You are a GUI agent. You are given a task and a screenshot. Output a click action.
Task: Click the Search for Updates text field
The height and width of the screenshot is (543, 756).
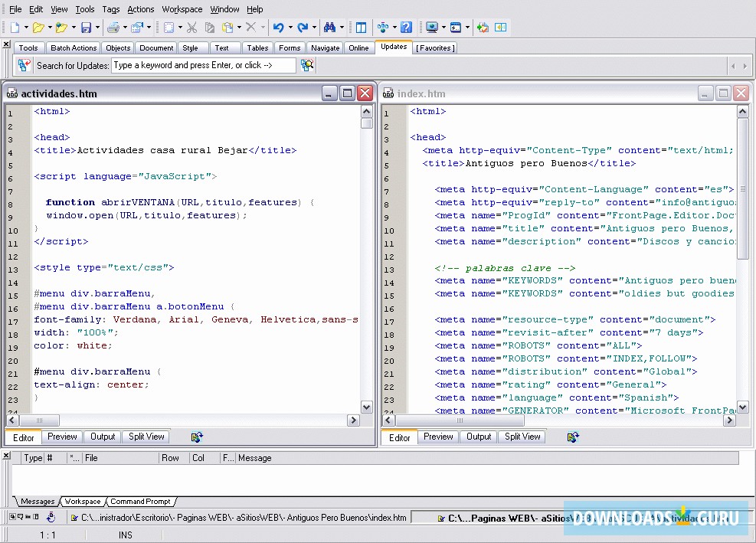click(203, 66)
